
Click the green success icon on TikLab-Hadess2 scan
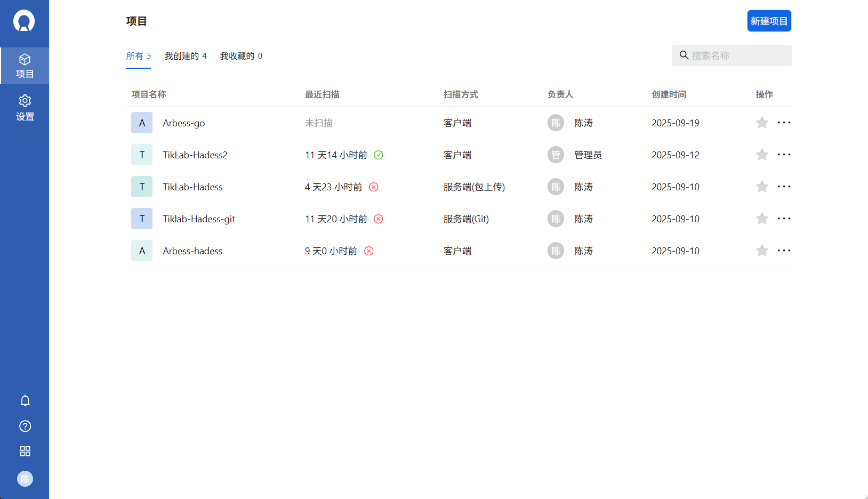coord(379,155)
